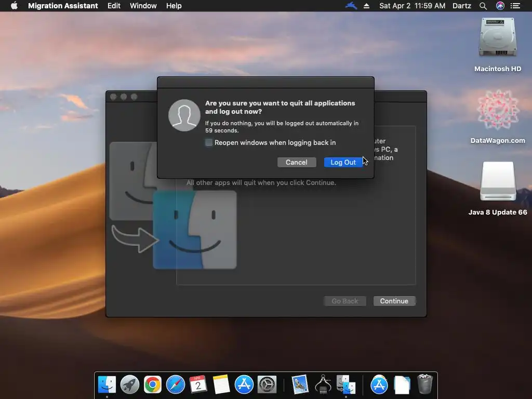Click Continue in Migration Assistant window
The height and width of the screenshot is (399, 532).
[394, 301]
